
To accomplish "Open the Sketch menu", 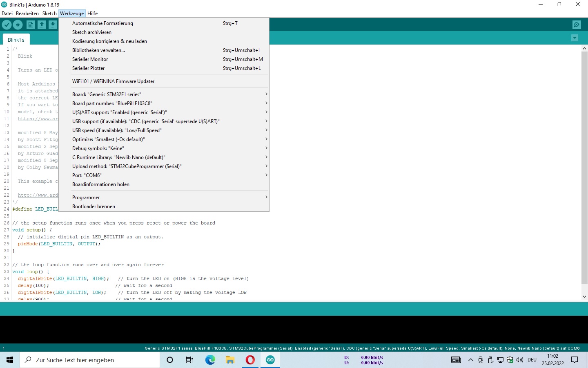I will coord(49,13).
